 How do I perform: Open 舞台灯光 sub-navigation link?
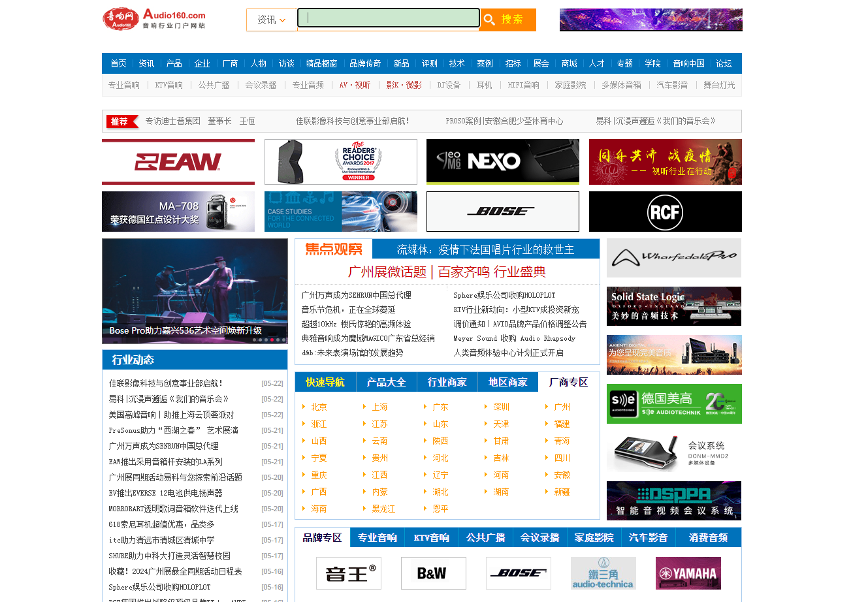click(719, 85)
